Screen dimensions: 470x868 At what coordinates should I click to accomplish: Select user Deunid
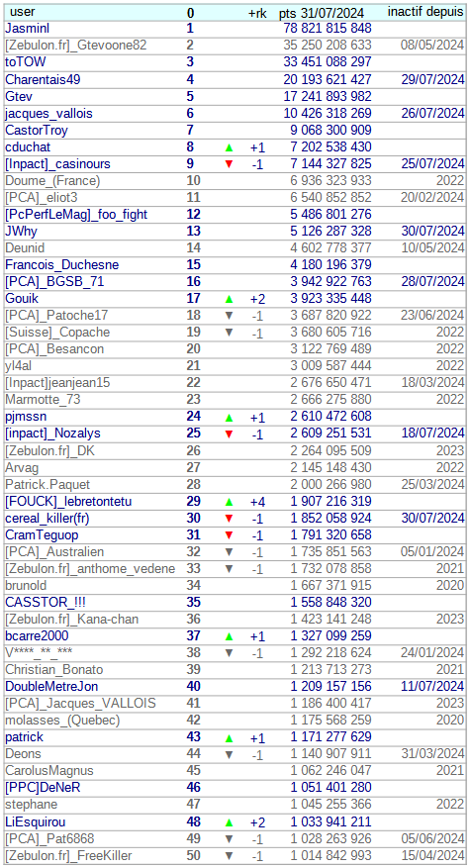pyautogui.click(x=25, y=248)
